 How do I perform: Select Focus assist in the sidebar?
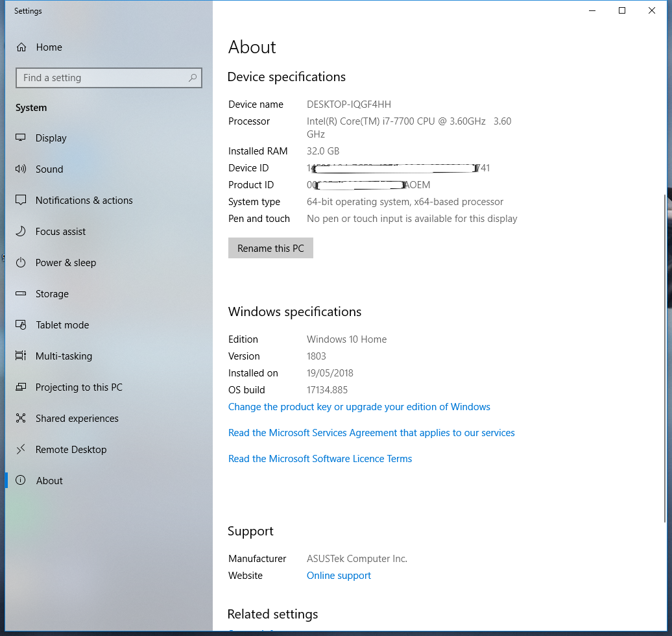[109, 232]
